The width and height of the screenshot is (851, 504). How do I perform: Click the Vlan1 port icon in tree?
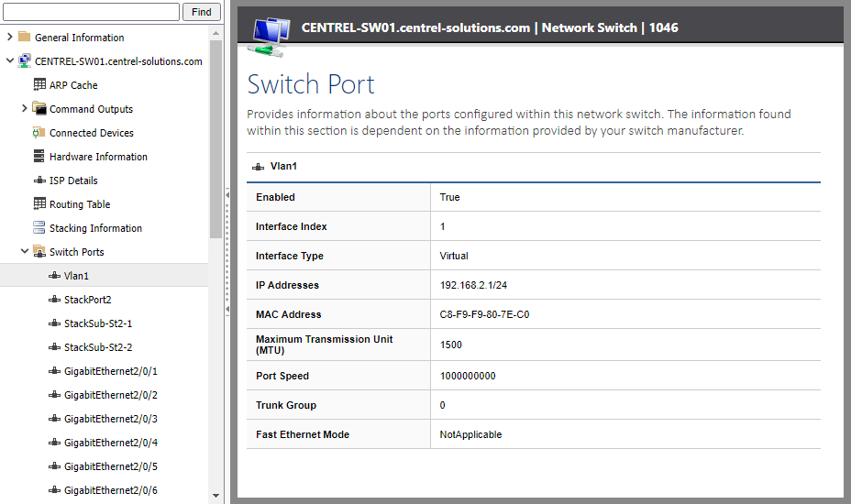point(54,276)
